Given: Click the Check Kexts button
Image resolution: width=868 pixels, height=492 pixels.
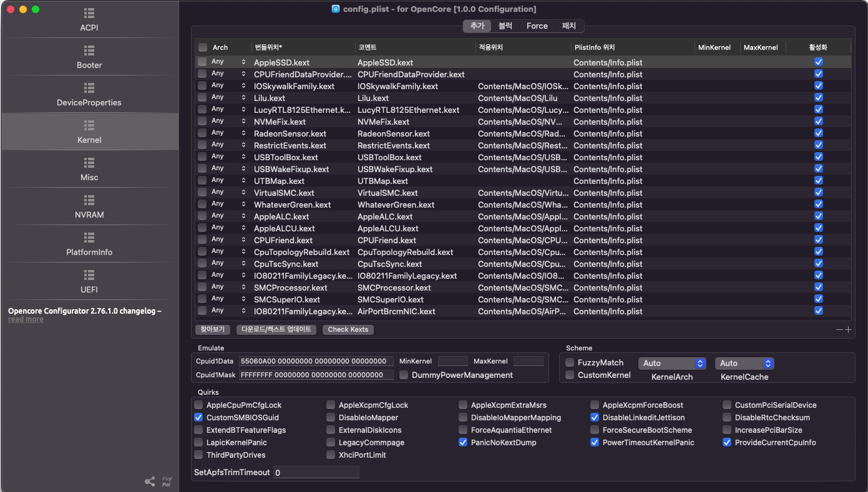Looking at the screenshot, I should pyautogui.click(x=348, y=329).
